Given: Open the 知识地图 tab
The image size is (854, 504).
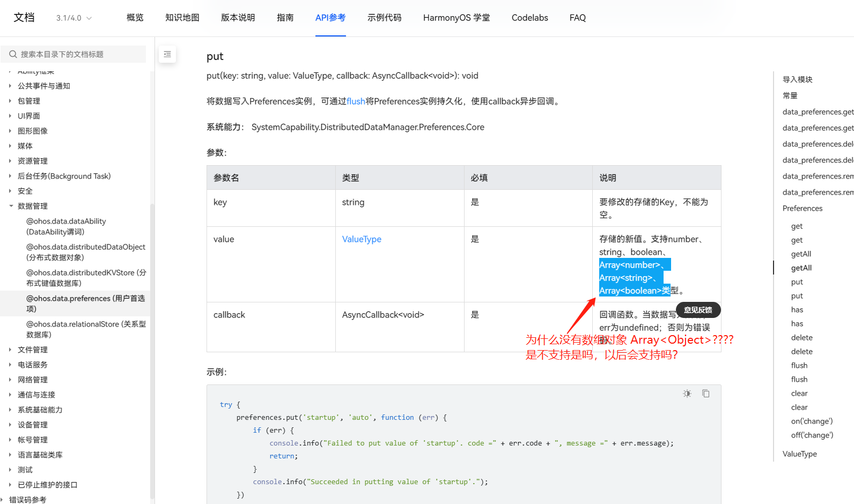Looking at the screenshot, I should (182, 18).
